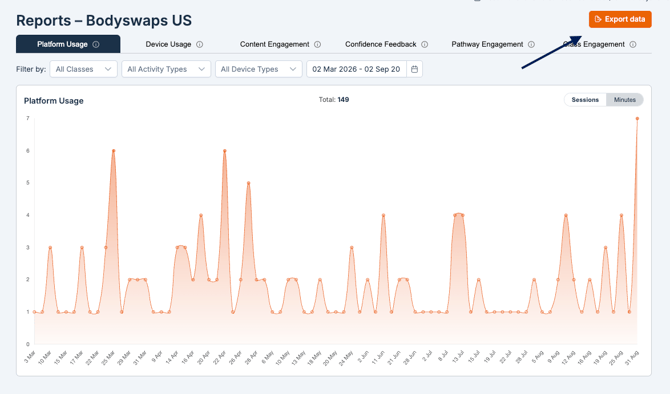Switch chart view to Minutes
The image size is (670, 394).
pos(625,100)
